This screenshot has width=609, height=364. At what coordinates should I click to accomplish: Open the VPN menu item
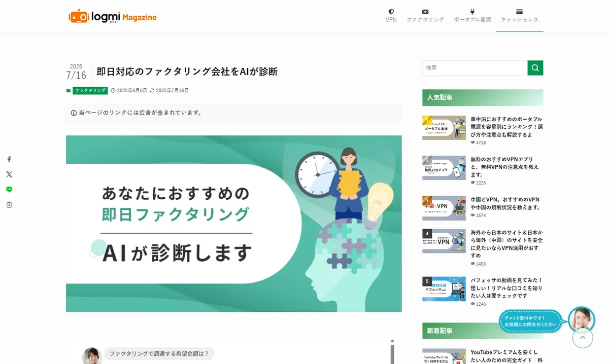(x=391, y=16)
